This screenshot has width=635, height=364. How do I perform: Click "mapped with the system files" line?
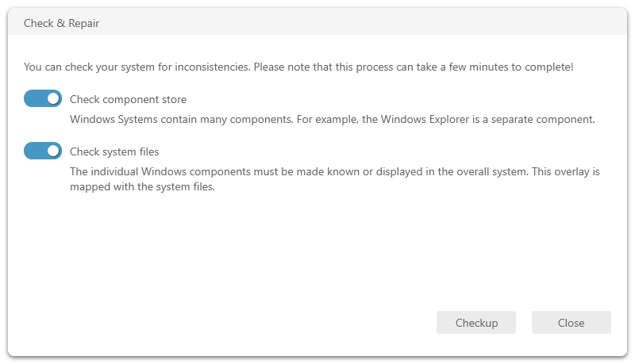point(143,187)
